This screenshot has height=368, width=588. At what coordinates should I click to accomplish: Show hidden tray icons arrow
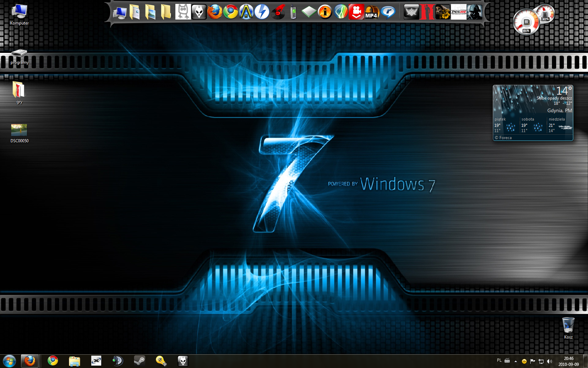tap(516, 361)
